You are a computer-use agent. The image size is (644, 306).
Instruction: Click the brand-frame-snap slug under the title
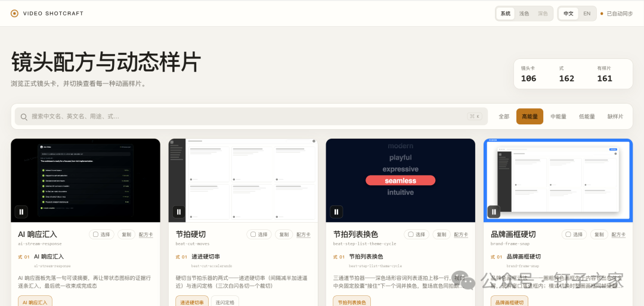(510, 243)
